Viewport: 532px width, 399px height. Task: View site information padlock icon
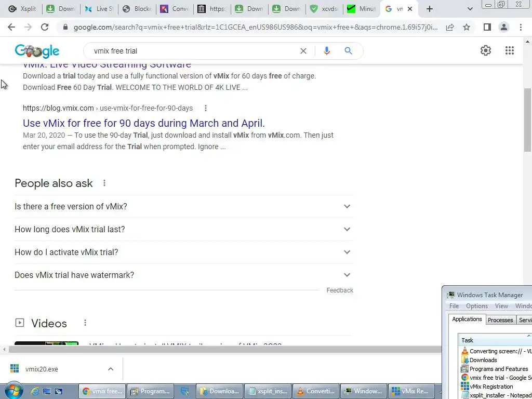(x=65, y=27)
